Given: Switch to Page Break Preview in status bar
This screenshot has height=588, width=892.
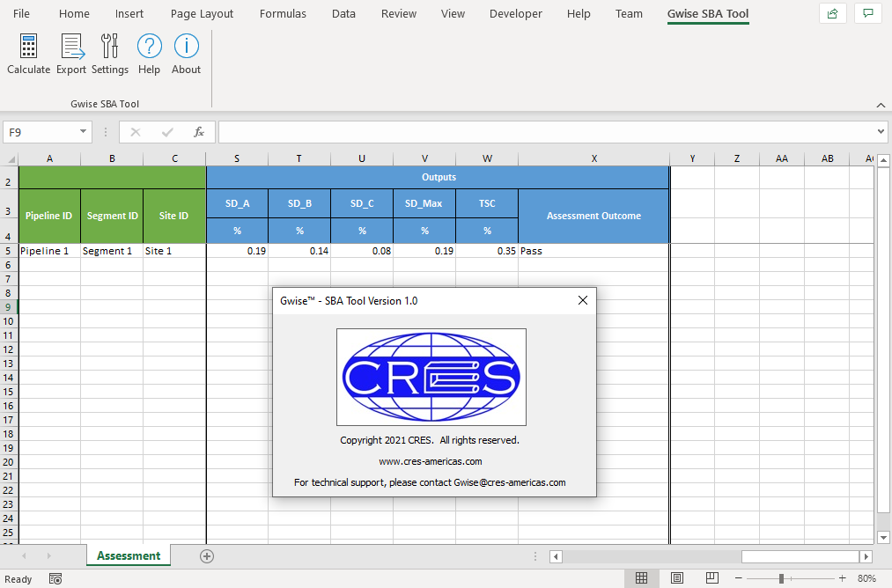Looking at the screenshot, I should pyautogui.click(x=711, y=578).
